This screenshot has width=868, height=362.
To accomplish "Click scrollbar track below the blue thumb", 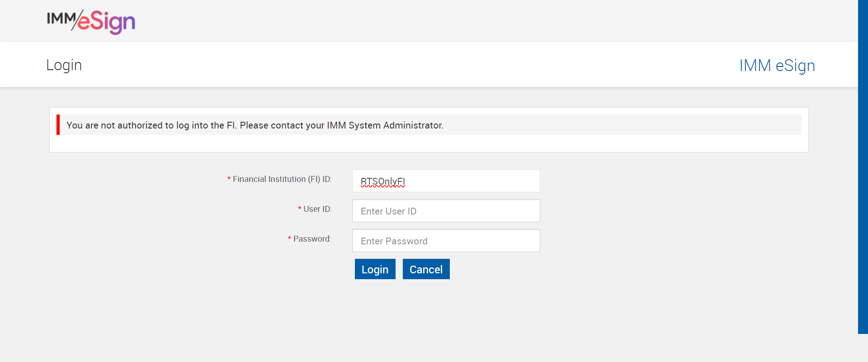I will click(x=863, y=348).
